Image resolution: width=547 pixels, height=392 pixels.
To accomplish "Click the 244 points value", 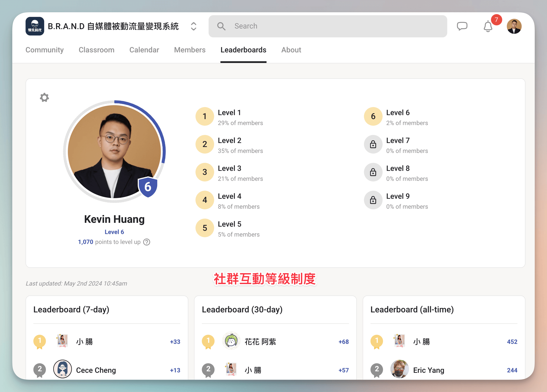I will [x=512, y=370].
